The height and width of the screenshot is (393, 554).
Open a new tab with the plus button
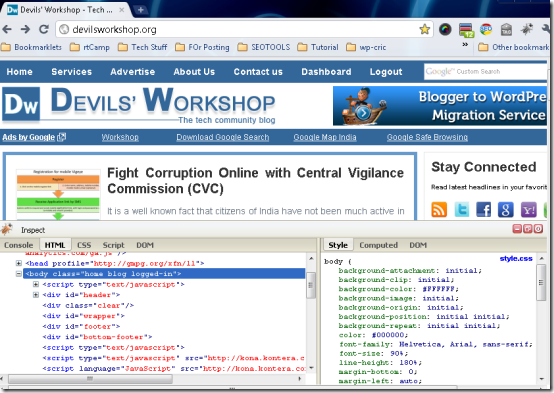pos(141,10)
